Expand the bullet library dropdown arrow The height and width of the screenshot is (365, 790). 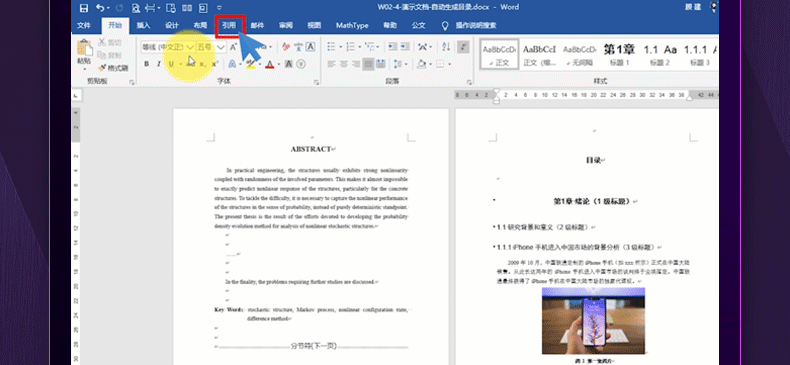pyautogui.click(x=341, y=47)
